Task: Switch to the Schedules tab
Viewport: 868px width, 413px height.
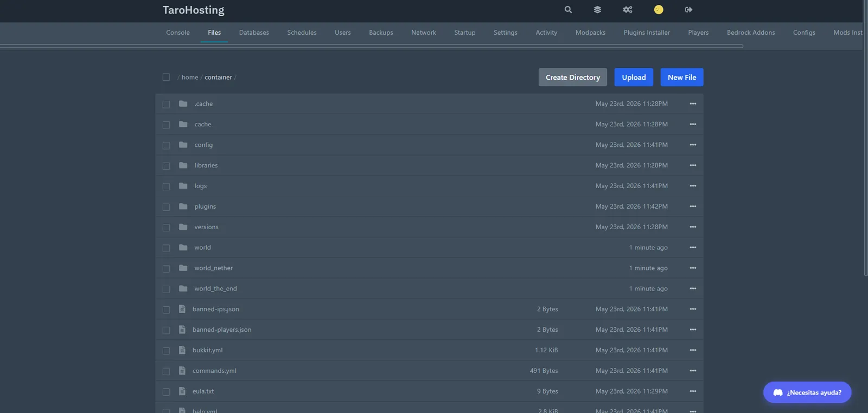Action: [302, 33]
